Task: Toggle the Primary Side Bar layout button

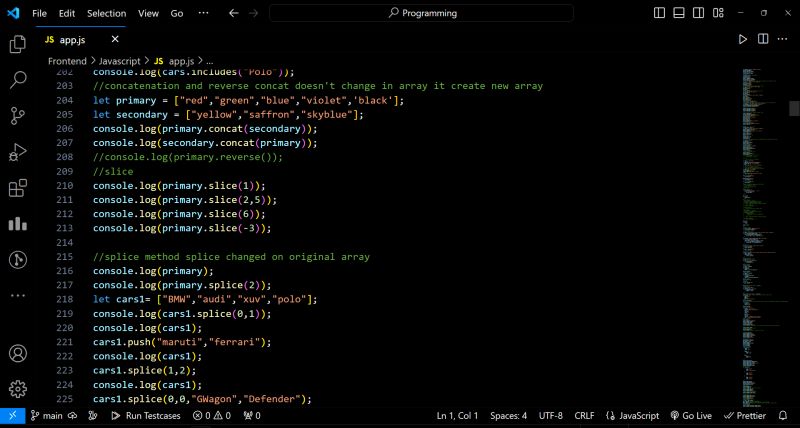Action: point(660,13)
